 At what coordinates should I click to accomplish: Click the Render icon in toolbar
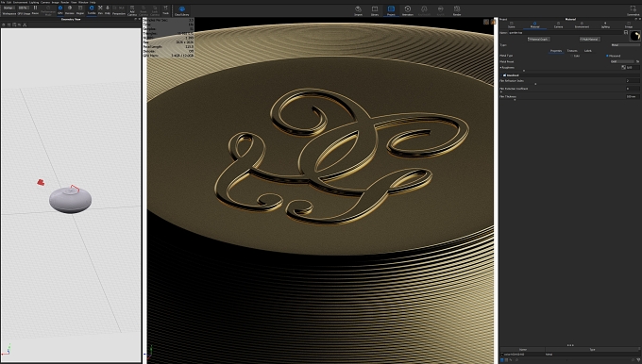[x=457, y=10]
